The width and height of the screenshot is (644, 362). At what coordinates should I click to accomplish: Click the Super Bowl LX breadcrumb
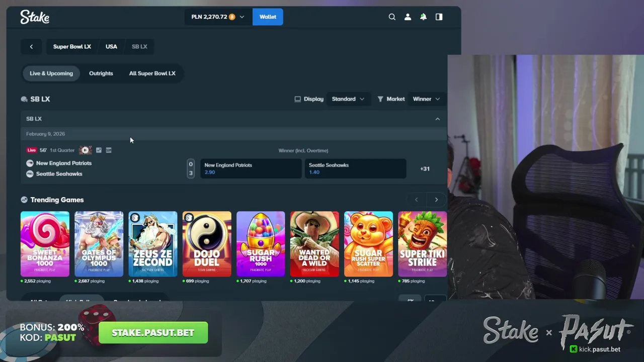(72, 46)
